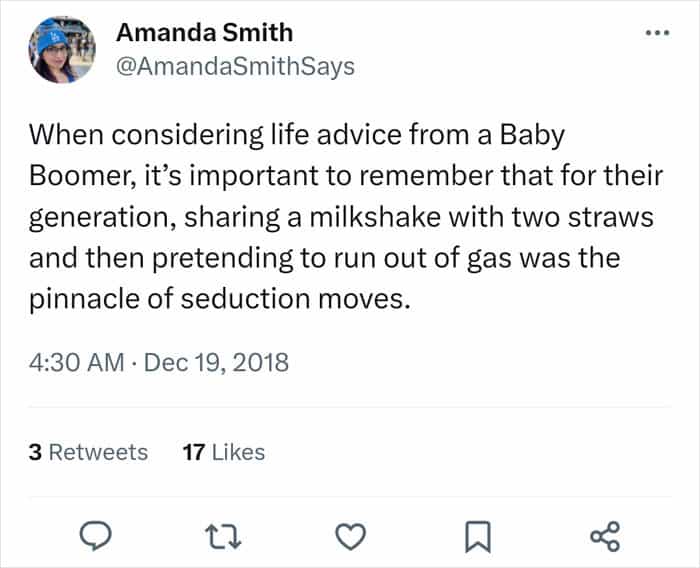The width and height of the screenshot is (700, 568).
Task: Open the Amanda Smith display name
Action: [x=205, y=32]
